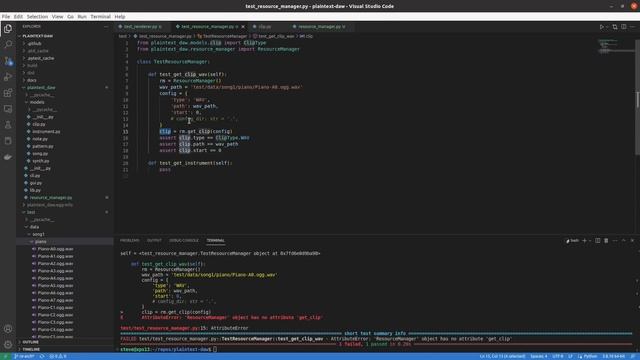Open the Explorer view in activity bar
The height and width of the screenshot is (360, 640).
pos(8,29)
